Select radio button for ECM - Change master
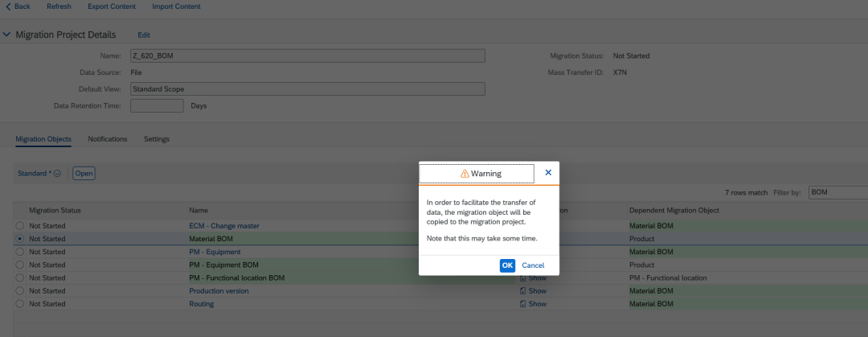868x337 pixels. click(20, 226)
